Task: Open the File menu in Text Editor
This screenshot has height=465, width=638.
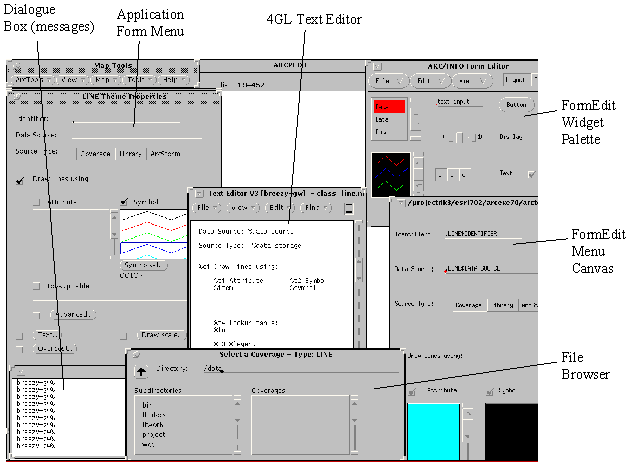Action: [x=207, y=207]
